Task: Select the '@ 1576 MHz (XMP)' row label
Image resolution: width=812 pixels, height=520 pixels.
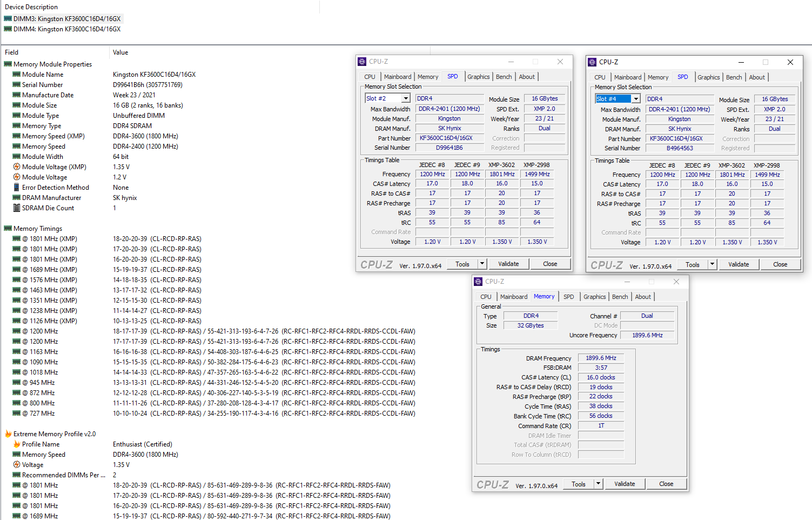Action: coord(50,279)
